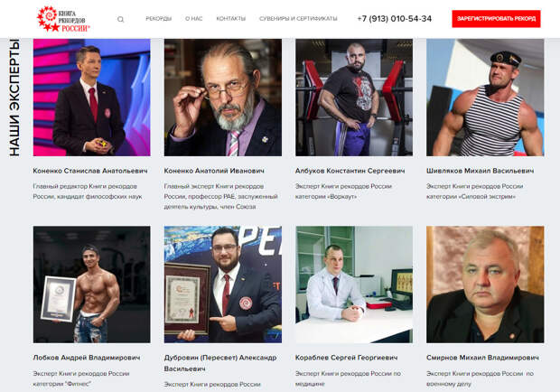Open the Книга рекордов России logo
The height and width of the screenshot is (392, 560).
pos(63,19)
